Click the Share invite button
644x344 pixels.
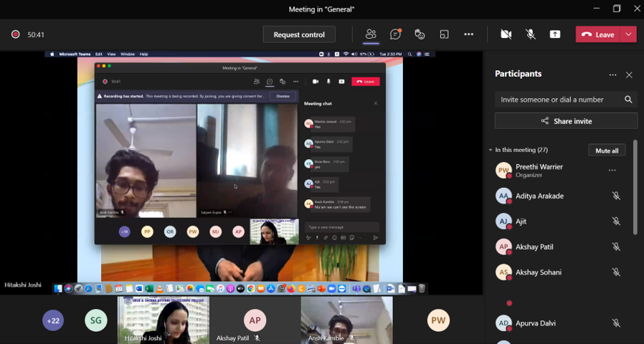pos(566,121)
